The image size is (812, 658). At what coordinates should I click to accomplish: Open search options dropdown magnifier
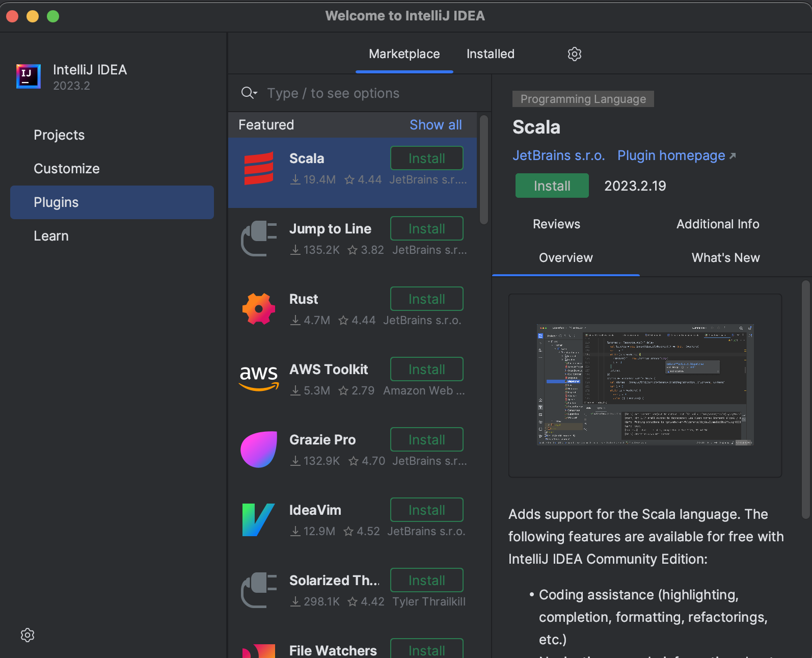[249, 93]
